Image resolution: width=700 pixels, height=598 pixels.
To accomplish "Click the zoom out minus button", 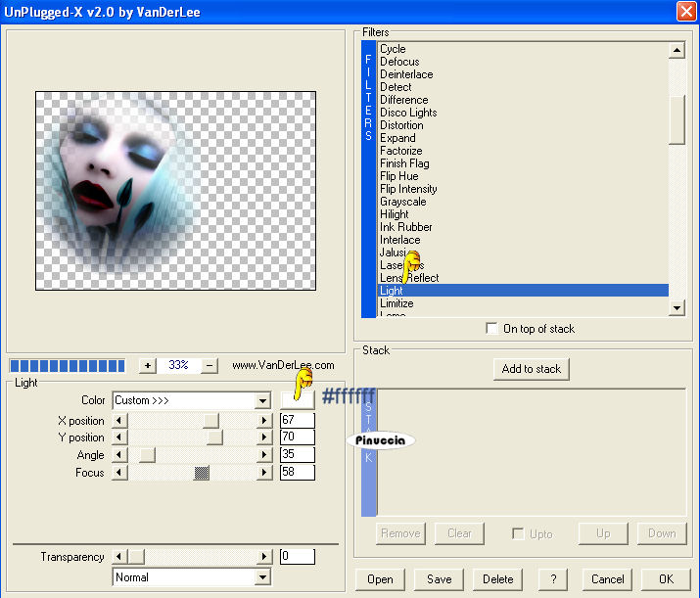I will [x=210, y=366].
